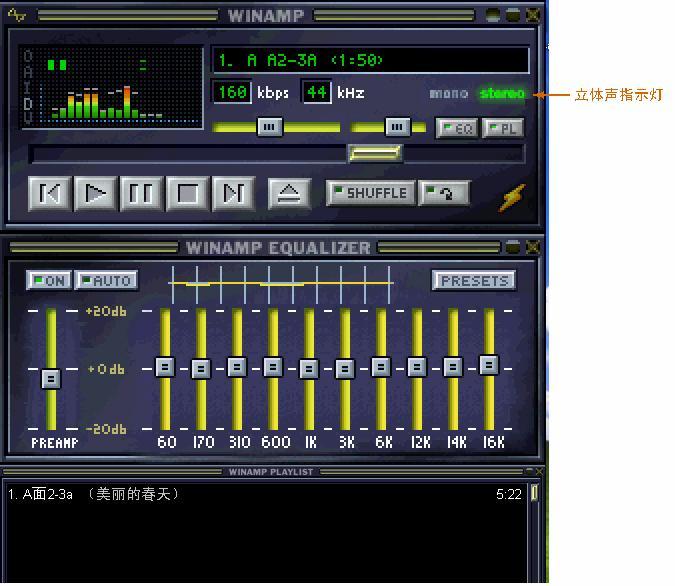Open Winamp main menu icon in the title bar
This screenshot has height=586, width=675.
click(x=17, y=16)
